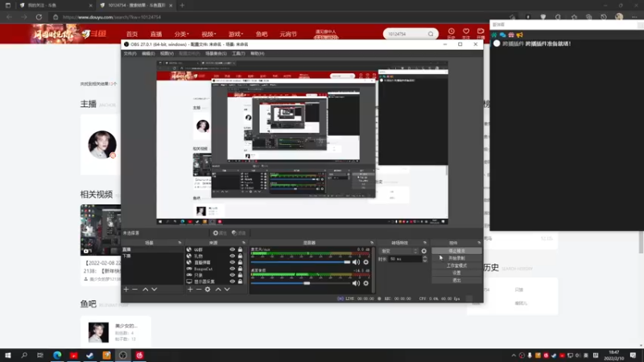Toggle visibility of QQ群 source
Image resolution: width=644 pixels, height=362 pixels.
233,249
